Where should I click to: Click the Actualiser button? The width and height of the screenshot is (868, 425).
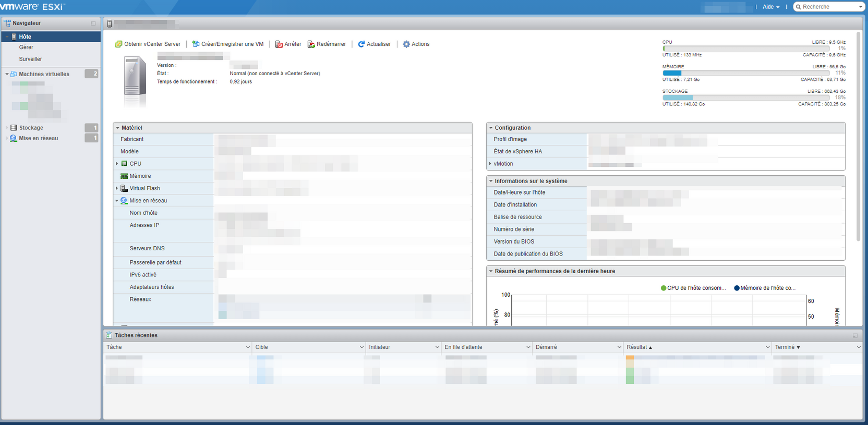coord(375,44)
